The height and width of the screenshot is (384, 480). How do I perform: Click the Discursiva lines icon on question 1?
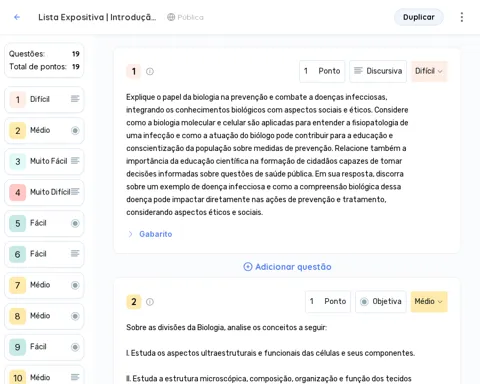click(x=358, y=71)
